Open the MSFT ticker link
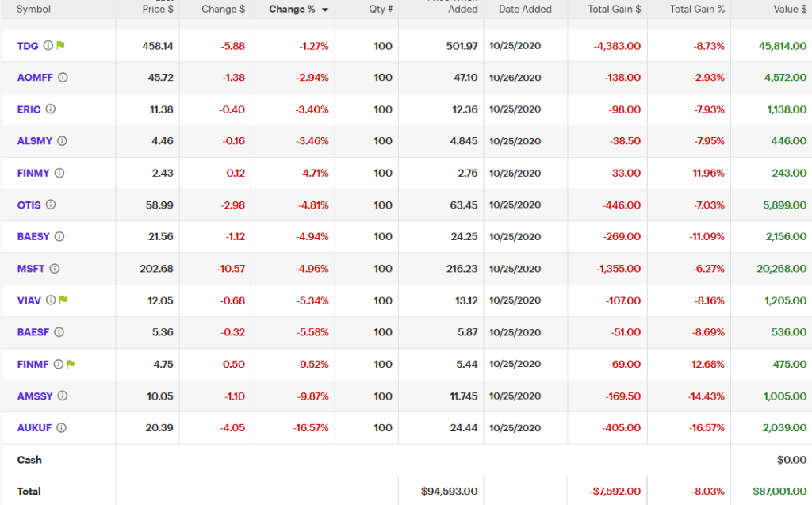This screenshot has width=812, height=505. tap(30, 269)
